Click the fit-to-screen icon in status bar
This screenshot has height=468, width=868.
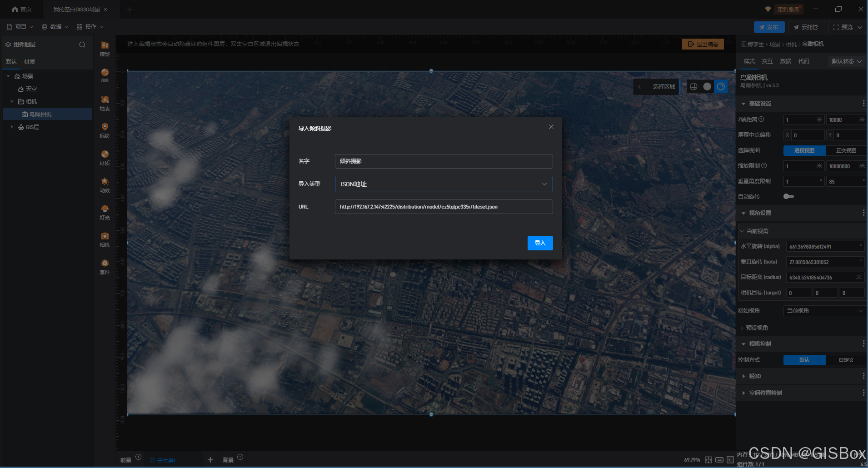pos(708,460)
